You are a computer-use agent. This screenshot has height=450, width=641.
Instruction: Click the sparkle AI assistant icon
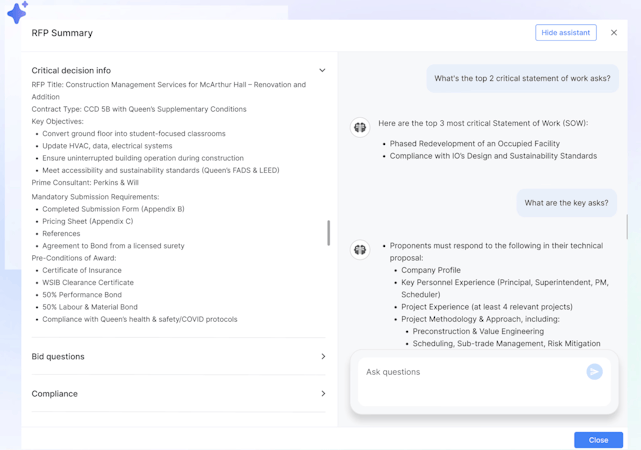tap(17, 13)
